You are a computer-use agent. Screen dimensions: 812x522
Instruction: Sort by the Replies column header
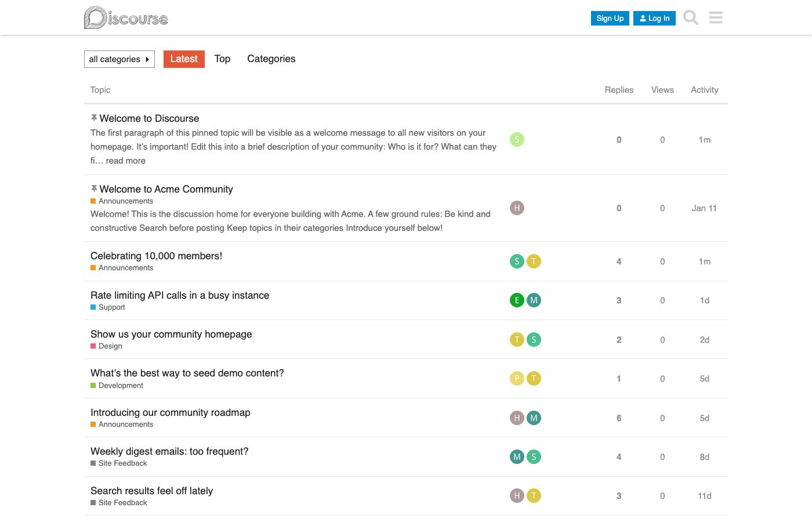(x=619, y=90)
